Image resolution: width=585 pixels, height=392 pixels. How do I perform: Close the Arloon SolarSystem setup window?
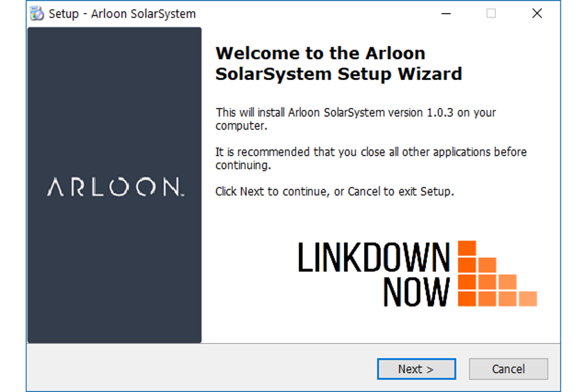[x=537, y=14]
